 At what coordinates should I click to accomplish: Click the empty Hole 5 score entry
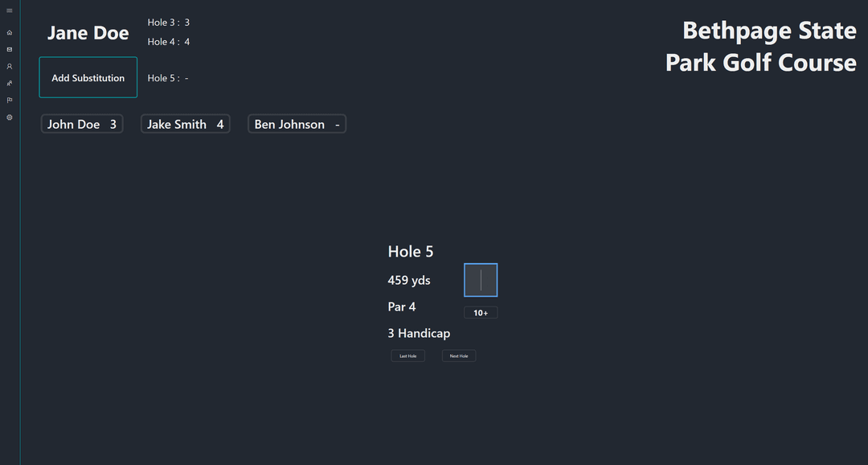pos(169,78)
